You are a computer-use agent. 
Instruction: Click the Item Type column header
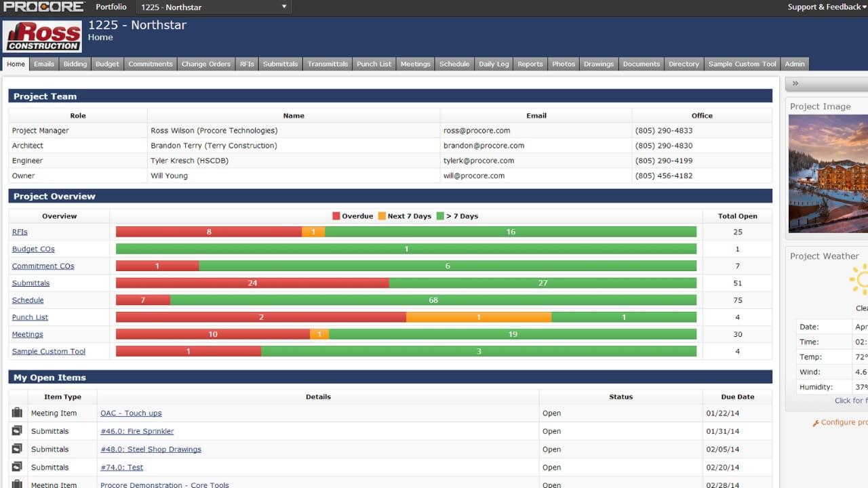[62, 396]
